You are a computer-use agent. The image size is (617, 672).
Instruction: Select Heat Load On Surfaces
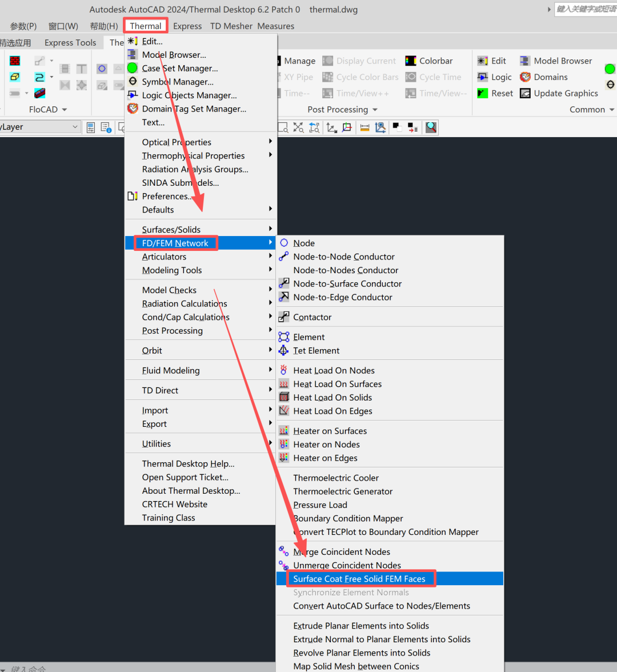(x=337, y=384)
